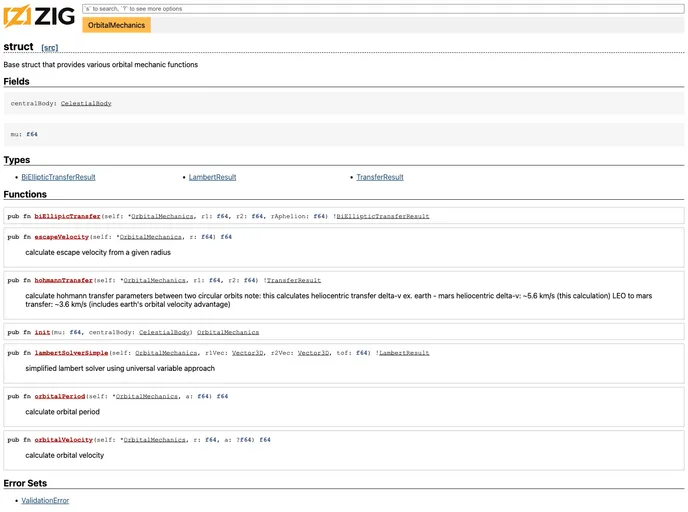The width and height of the screenshot is (688, 512).
Task: Open the escapeVelocity function link
Action: (62, 237)
